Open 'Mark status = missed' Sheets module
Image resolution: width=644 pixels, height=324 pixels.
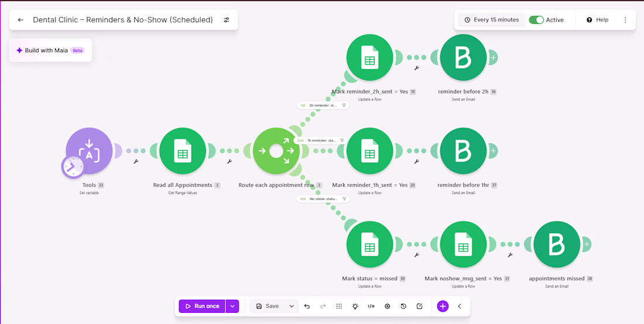pyautogui.click(x=369, y=244)
